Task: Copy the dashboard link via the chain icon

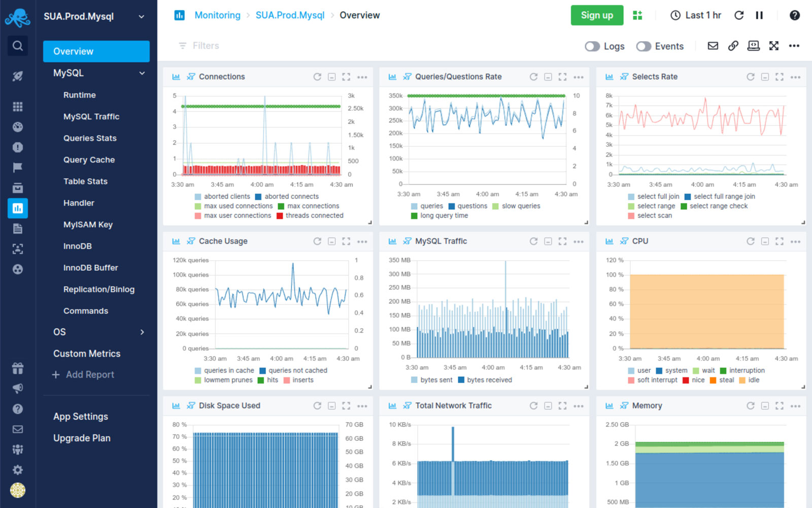Action: 733,46
